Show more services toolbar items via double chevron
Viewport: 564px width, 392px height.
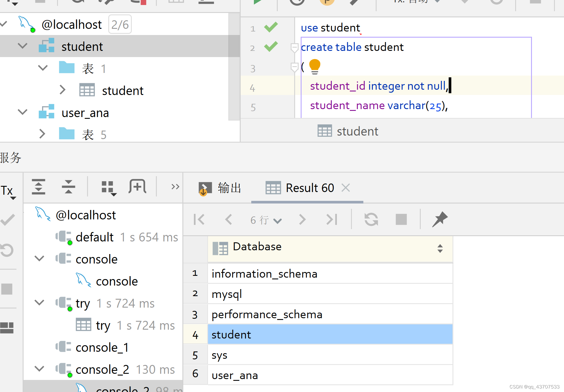[x=175, y=186]
